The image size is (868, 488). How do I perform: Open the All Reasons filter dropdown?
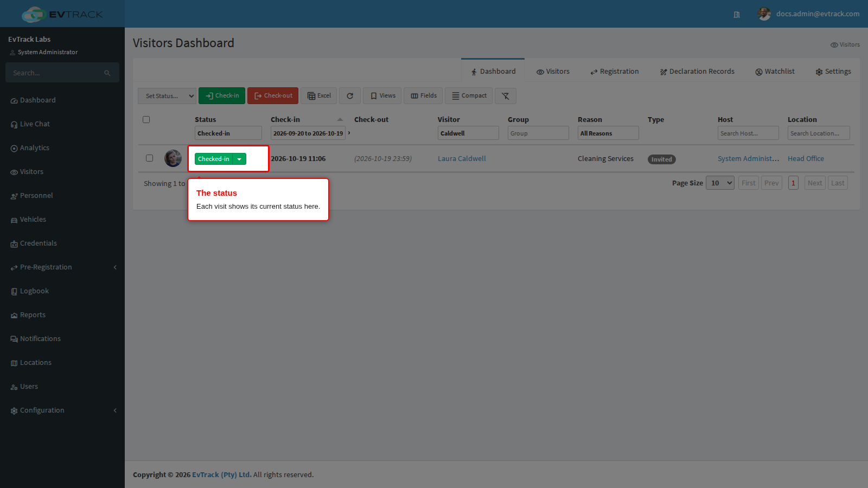pos(608,133)
